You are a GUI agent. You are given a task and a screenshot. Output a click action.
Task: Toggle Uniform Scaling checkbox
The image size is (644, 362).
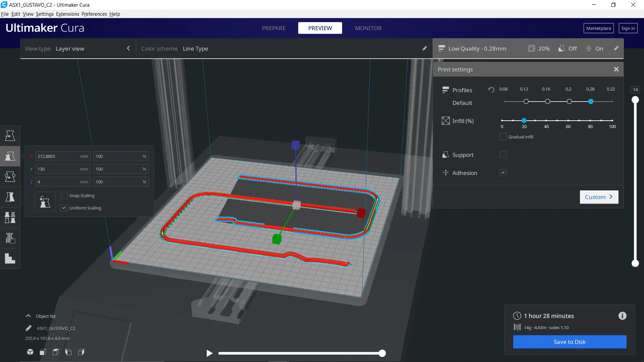pyautogui.click(x=64, y=208)
